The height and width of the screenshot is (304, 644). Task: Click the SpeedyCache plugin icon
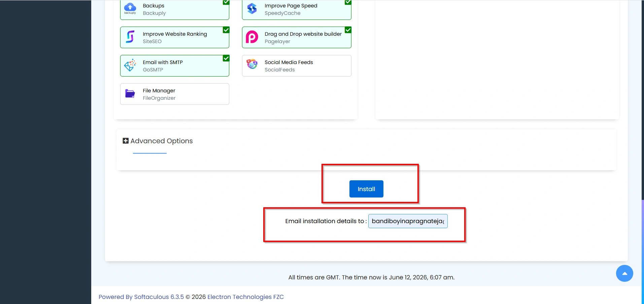[x=252, y=8]
